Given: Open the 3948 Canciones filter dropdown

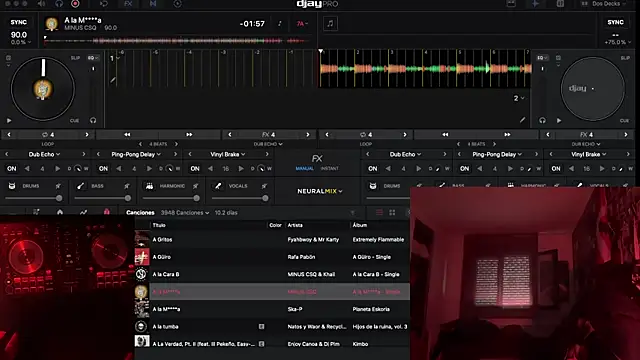Looking at the screenshot, I should point(185,213).
